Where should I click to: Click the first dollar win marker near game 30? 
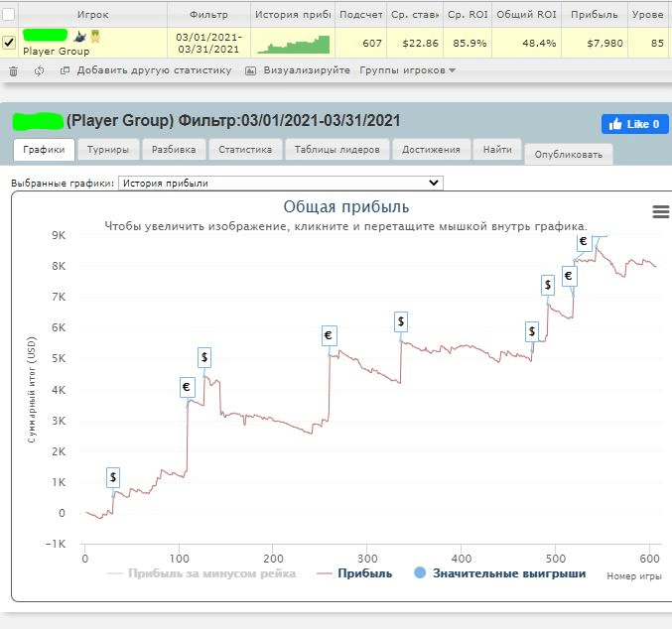[x=114, y=478]
